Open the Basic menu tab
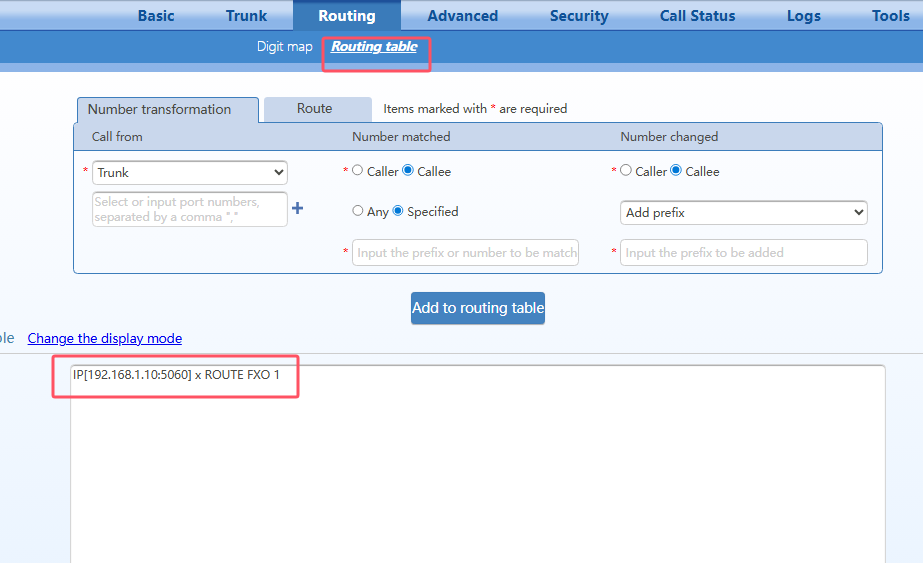 coord(156,16)
